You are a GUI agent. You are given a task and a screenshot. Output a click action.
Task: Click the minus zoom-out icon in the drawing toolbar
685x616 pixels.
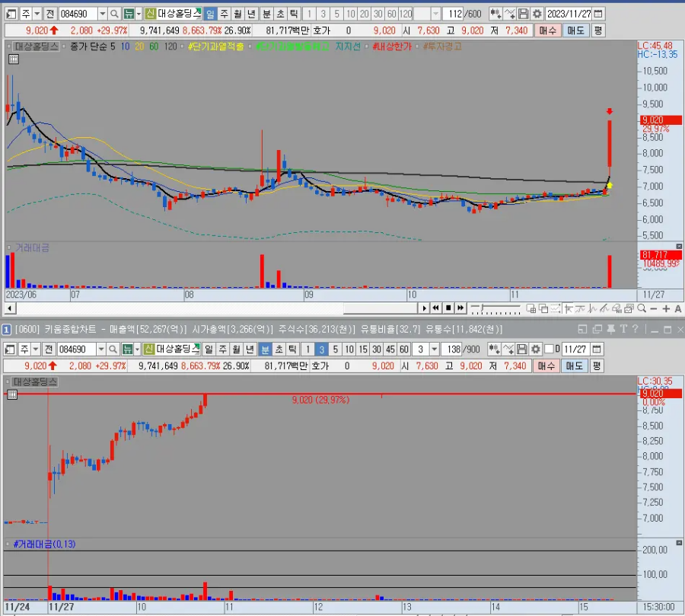coord(654,308)
